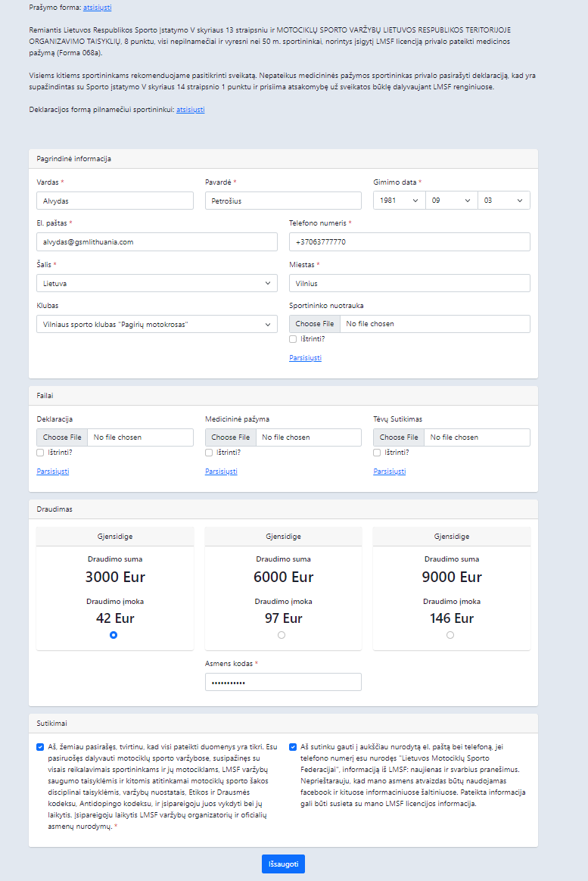Select the 9000 Eur insurance option
Image resolution: width=588 pixels, height=881 pixels.
pos(450,635)
